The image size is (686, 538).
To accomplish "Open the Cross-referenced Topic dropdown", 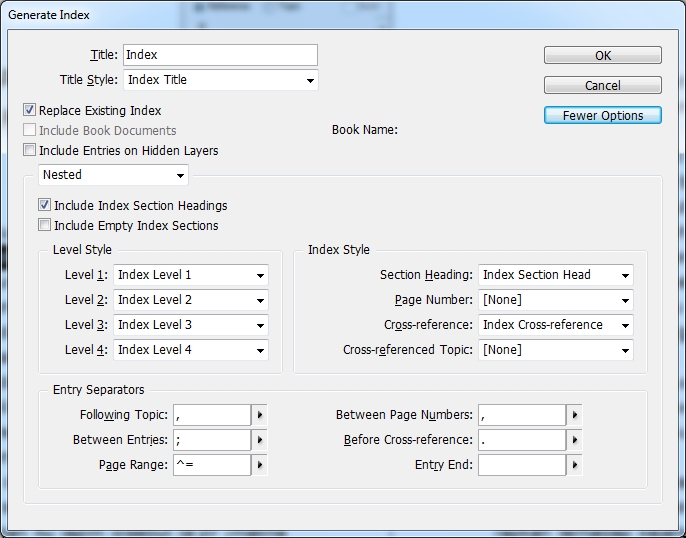I will tap(556, 349).
